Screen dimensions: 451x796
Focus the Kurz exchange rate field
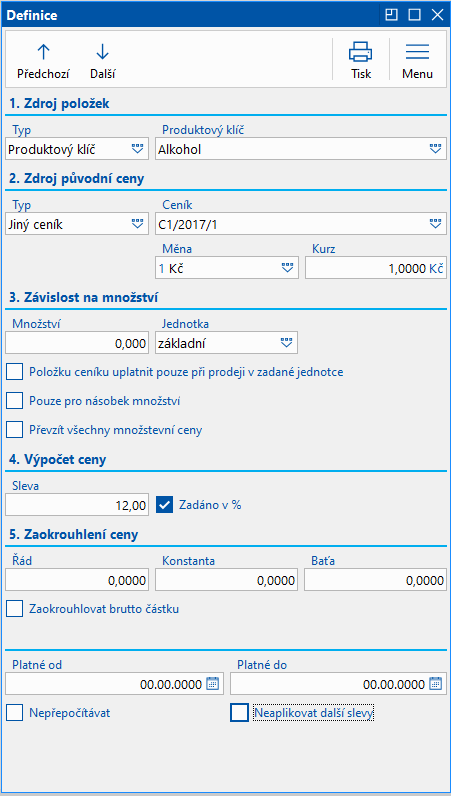tap(375, 269)
